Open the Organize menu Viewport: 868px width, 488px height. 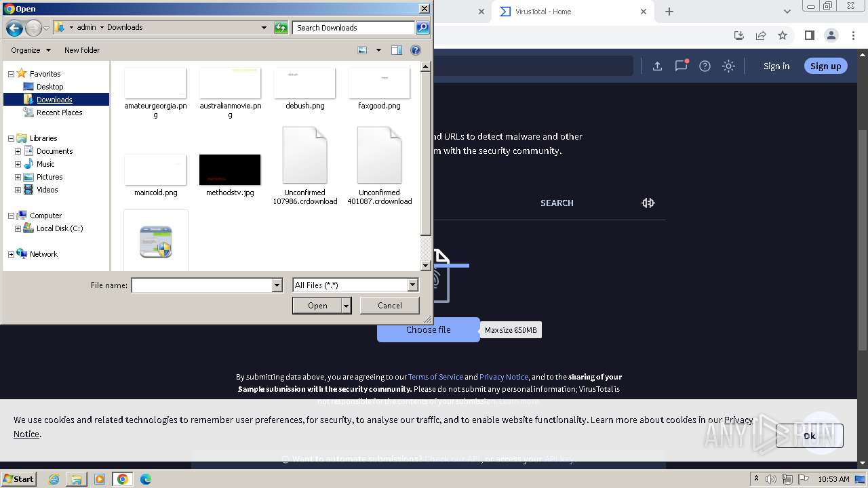tap(31, 50)
